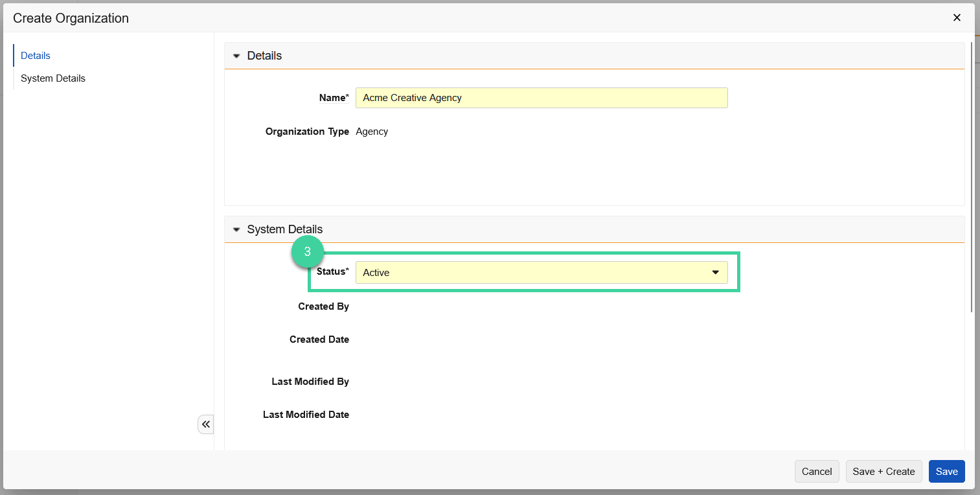
Task: Click the Create Organization title text
Action: [x=70, y=17]
